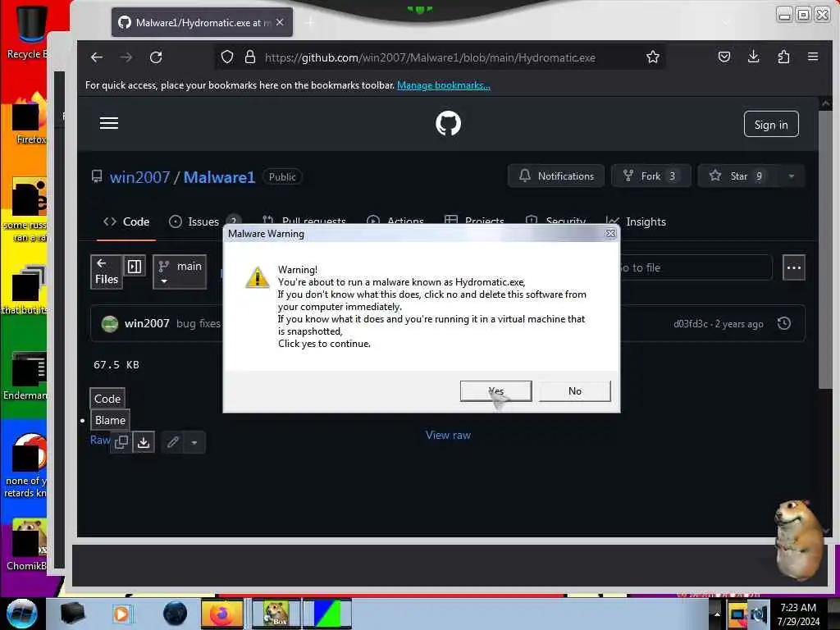840x630 pixels.
Task: Open the GitHub hamburger navigation menu
Action: pyautogui.click(x=109, y=123)
